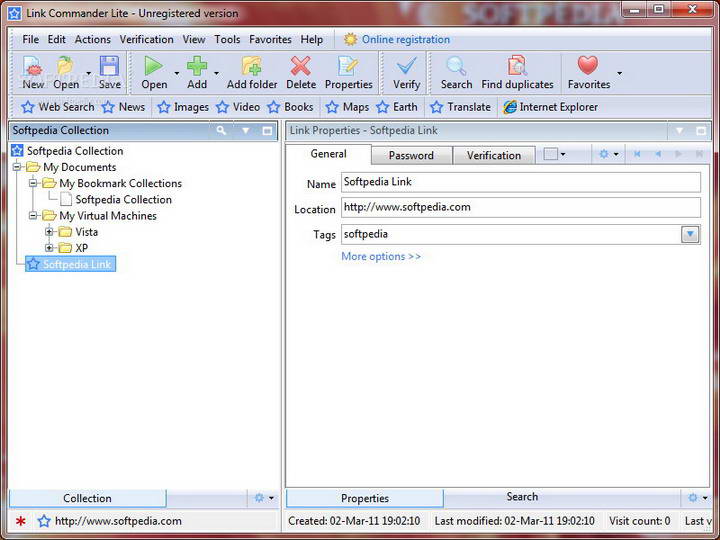Go to first record navigation arrow
720x540 pixels.
(637, 154)
